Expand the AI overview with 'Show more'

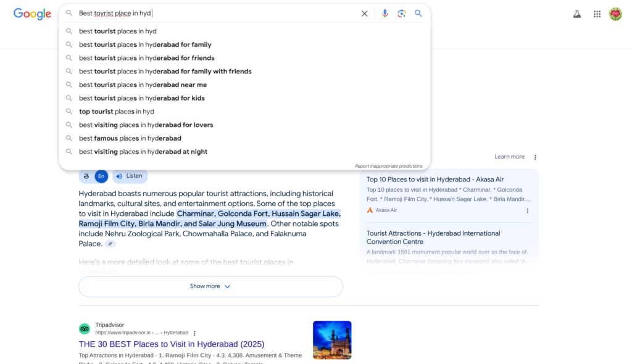[x=210, y=287]
